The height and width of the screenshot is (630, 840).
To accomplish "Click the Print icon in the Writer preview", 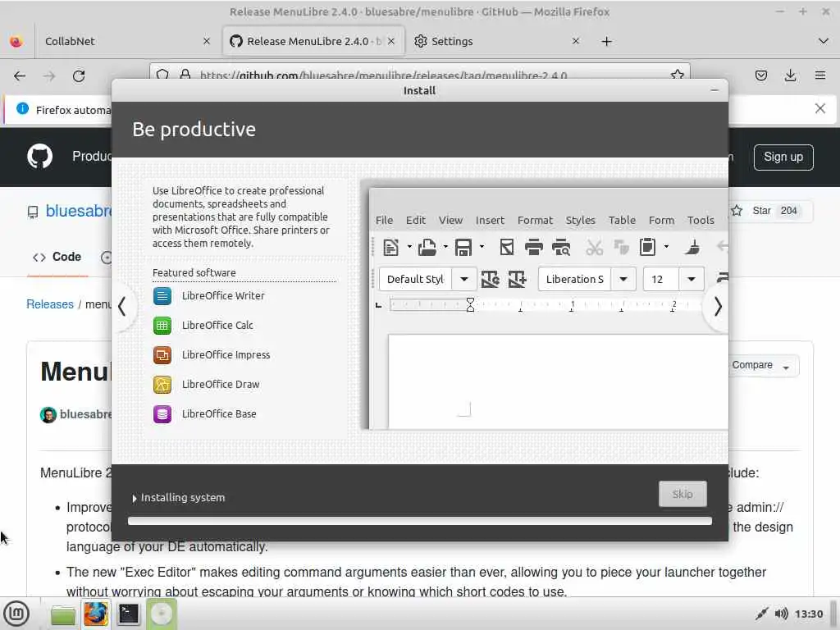I will 533,247.
